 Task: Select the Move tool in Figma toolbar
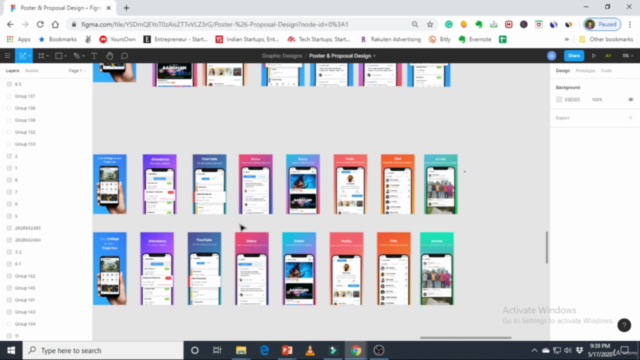(22, 56)
